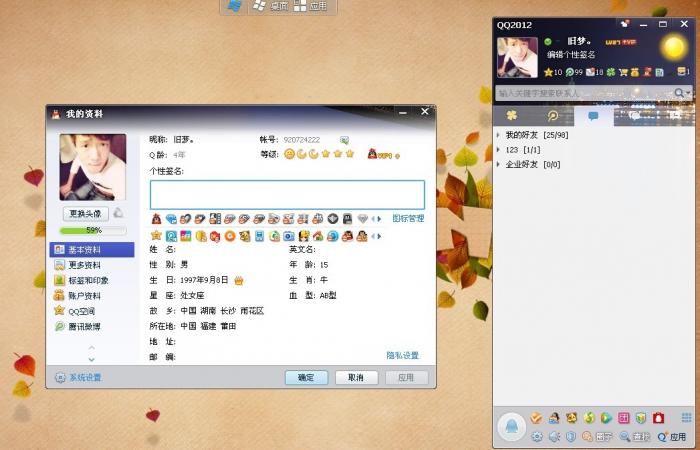
Task: Click the 确定 confirm button
Action: [306, 378]
